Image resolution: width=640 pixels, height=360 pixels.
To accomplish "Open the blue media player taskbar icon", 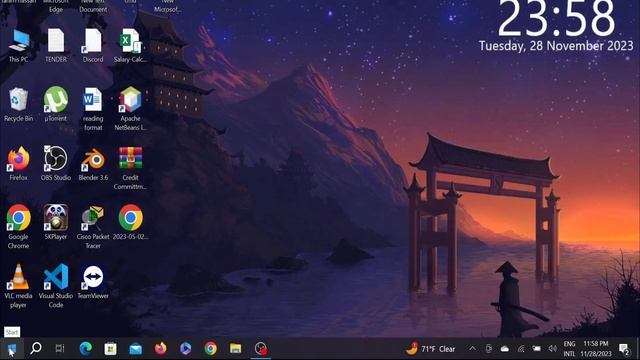I will (185, 349).
